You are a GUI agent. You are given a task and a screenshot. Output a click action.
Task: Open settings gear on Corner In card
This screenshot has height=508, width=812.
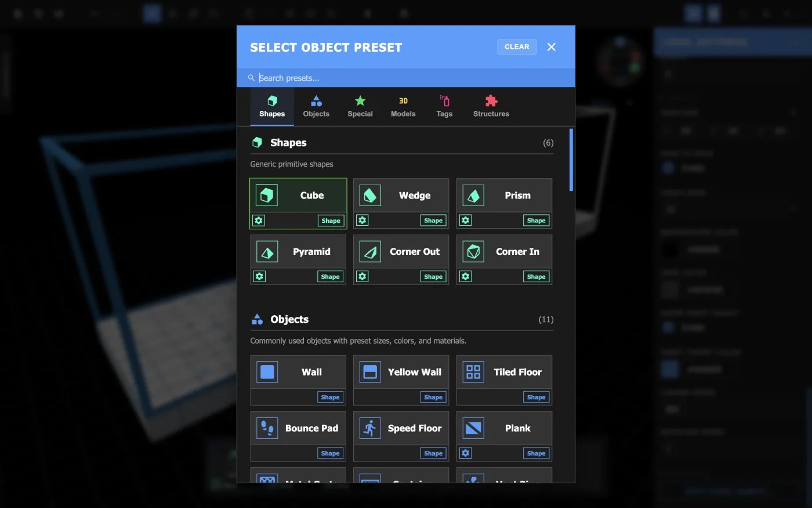tap(465, 276)
